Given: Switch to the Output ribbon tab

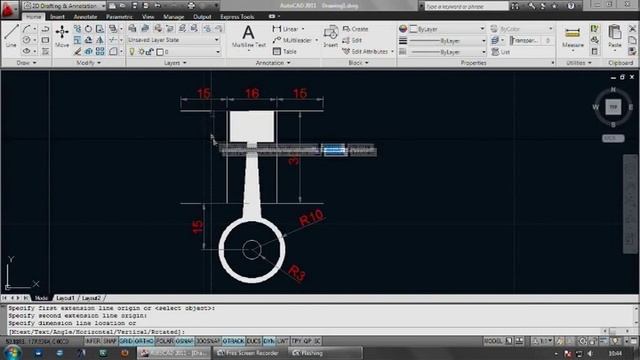Looking at the screenshot, I should (x=202, y=17).
